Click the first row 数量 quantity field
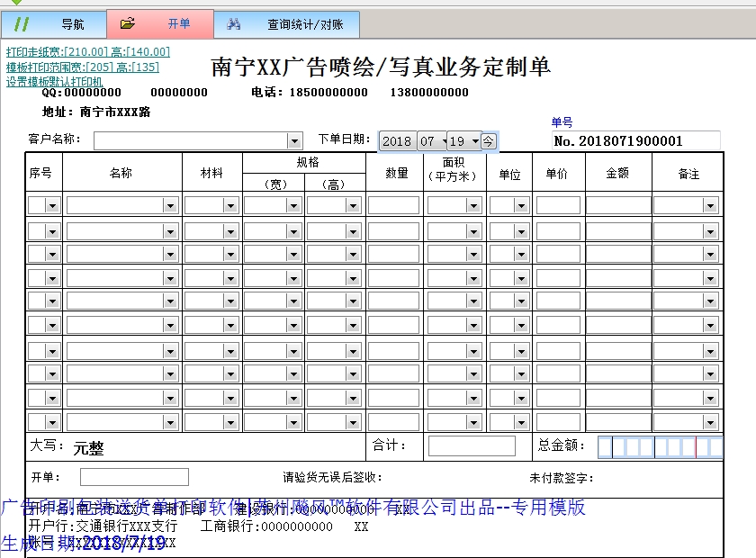 click(x=393, y=206)
